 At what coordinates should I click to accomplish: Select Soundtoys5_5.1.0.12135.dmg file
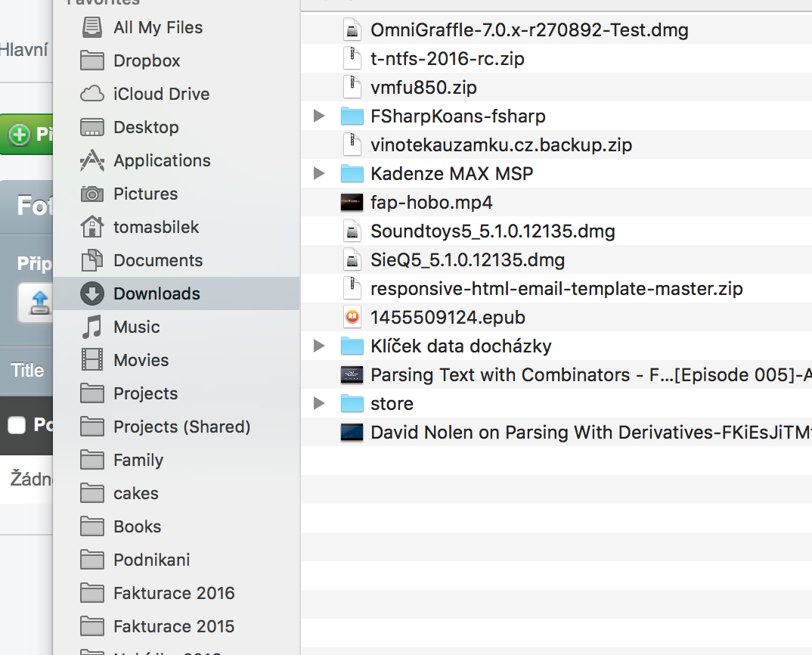(492, 231)
